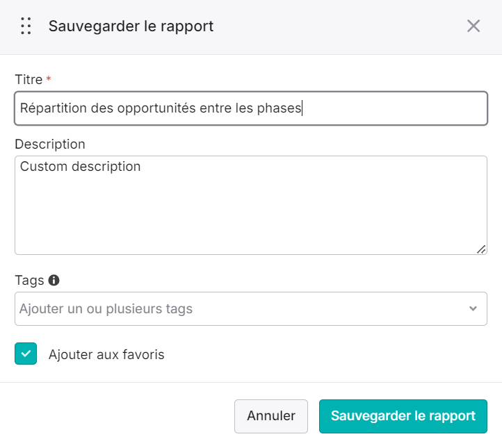The image size is (502, 448).
Task: Click the 'Custom description' text
Action: (81, 167)
